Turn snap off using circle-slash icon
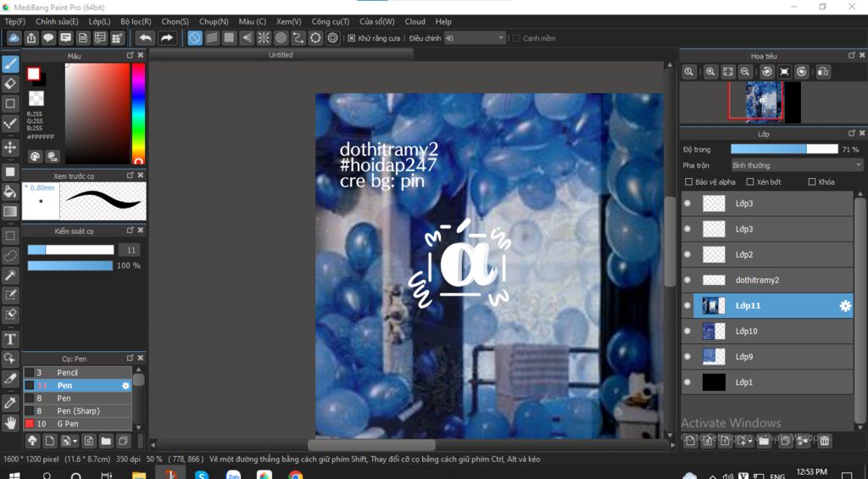 [195, 38]
